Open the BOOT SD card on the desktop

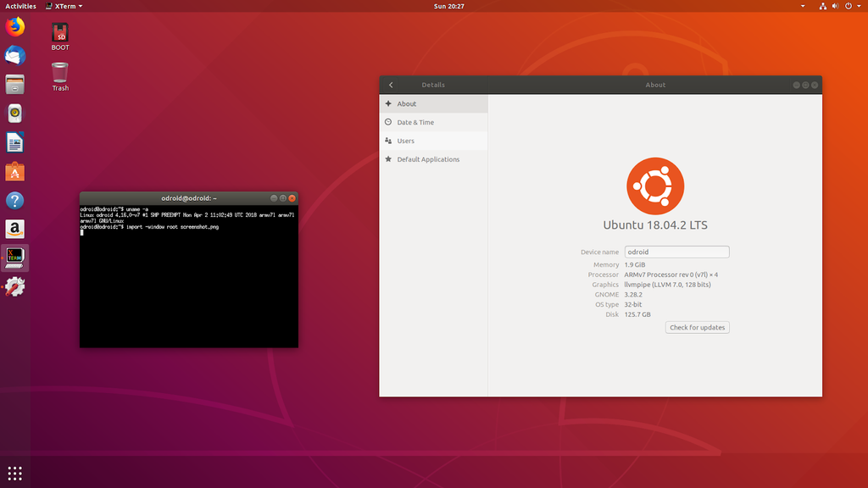59,34
